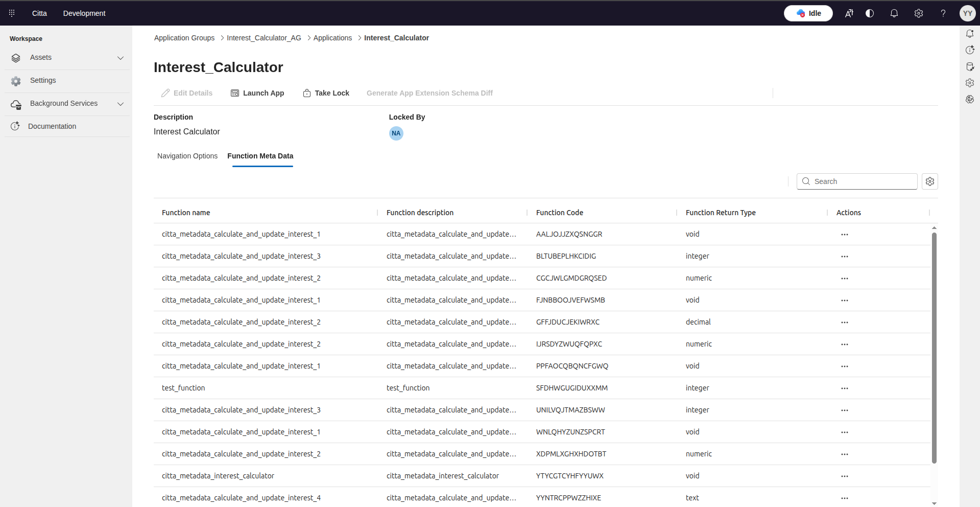This screenshot has height=507, width=980.
Task: Open actions menu for test_function row
Action: coord(844,388)
